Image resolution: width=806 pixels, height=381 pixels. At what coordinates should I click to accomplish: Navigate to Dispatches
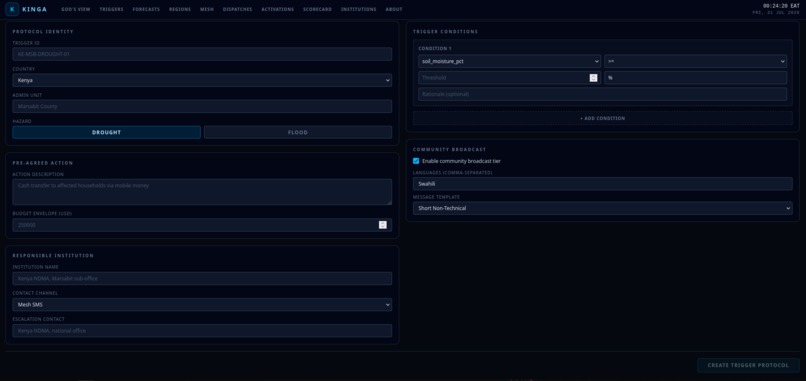[237, 9]
